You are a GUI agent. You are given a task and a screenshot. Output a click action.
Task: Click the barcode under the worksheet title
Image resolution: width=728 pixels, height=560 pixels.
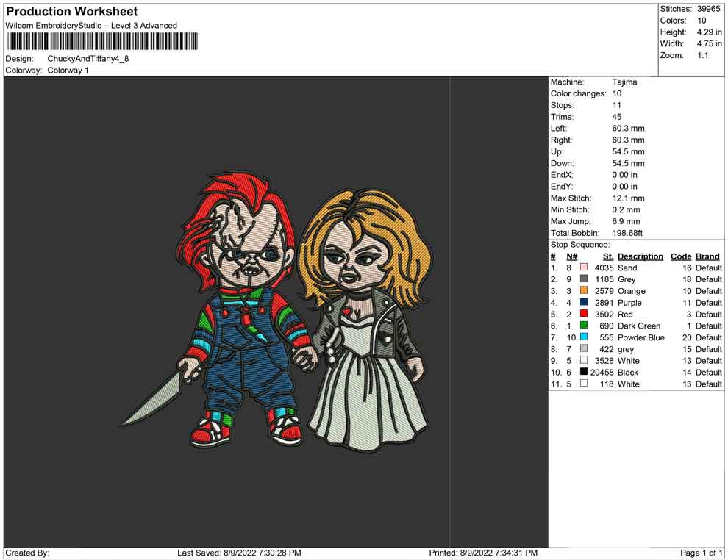tap(103, 40)
